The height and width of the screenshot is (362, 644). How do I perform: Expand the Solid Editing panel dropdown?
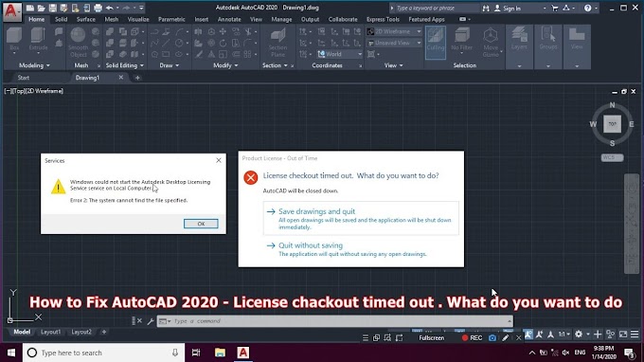click(x=124, y=65)
